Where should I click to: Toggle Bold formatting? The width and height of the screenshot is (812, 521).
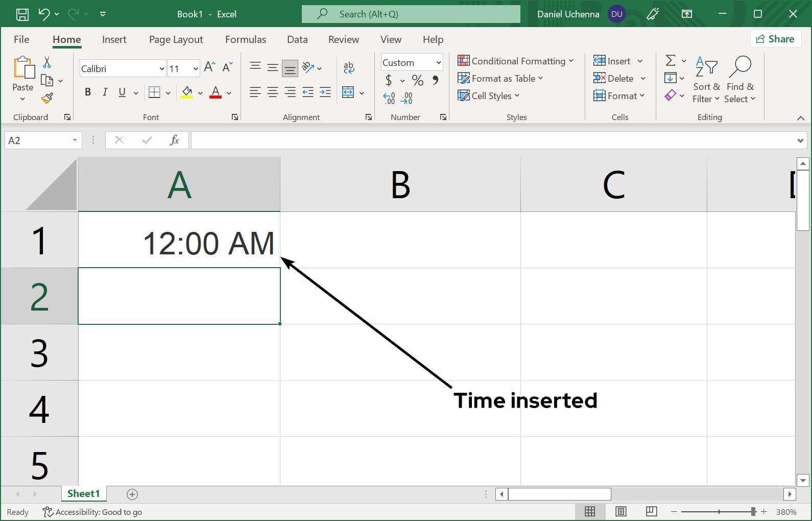[88, 92]
